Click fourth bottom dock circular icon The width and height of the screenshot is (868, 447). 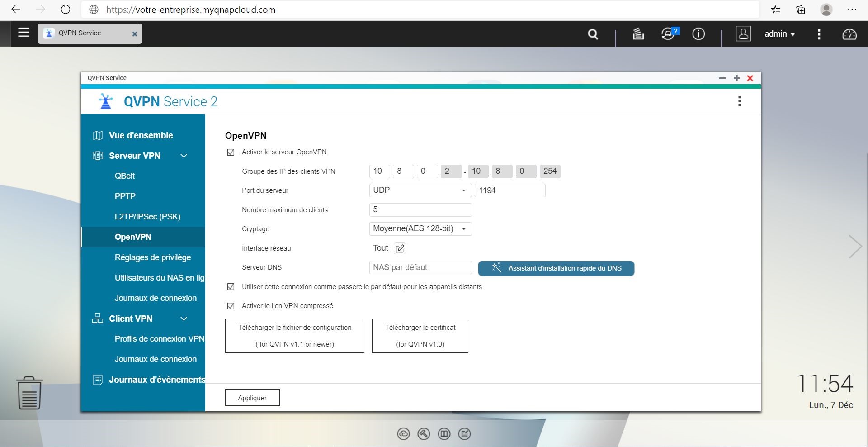(464, 434)
